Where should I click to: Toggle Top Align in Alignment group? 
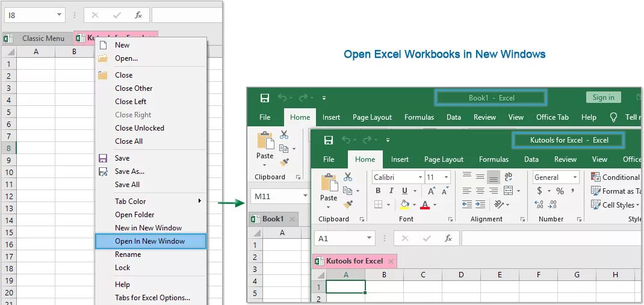[x=467, y=176]
